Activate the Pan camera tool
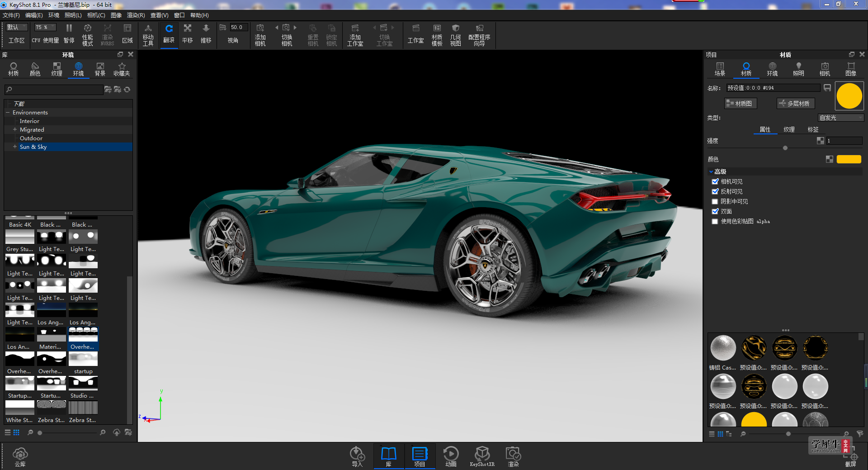The height and width of the screenshot is (470, 868). [187, 34]
